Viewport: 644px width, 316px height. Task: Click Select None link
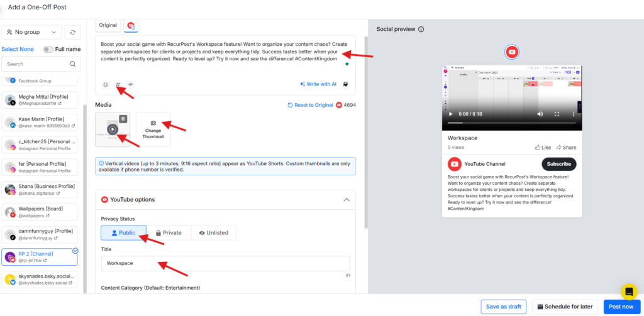(x=18, y=49)
